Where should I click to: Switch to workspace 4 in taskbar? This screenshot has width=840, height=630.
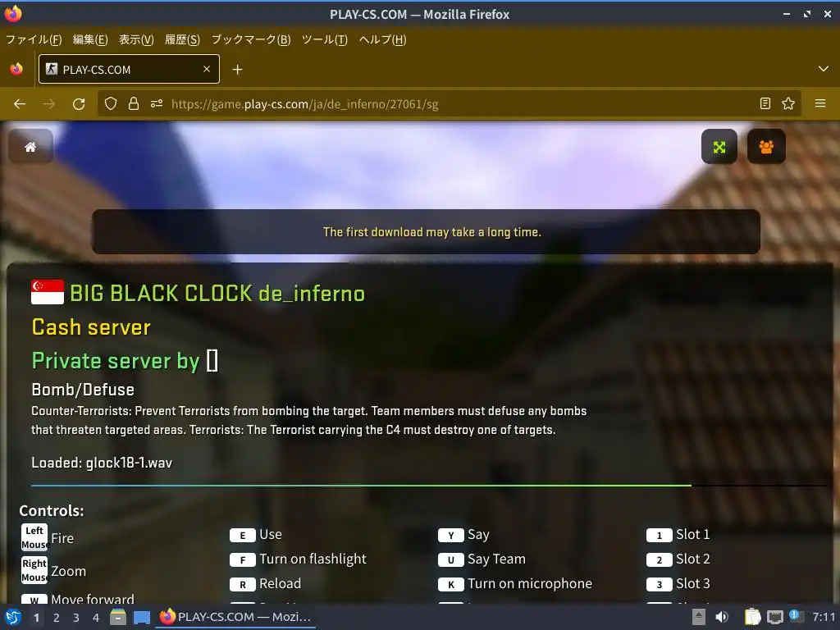[x=96, y=618]
